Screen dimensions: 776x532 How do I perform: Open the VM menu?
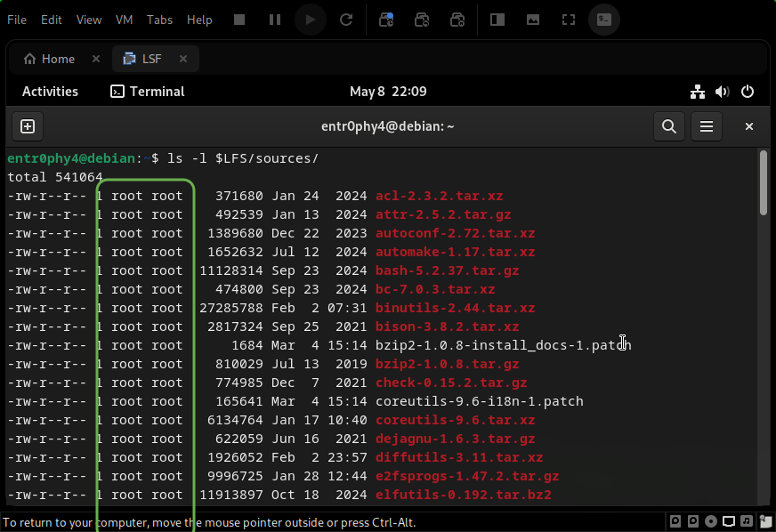tap(124, 20)
